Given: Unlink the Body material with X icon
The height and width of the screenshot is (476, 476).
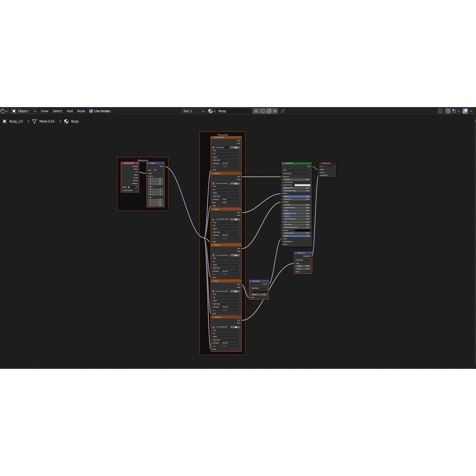Looking at the screenshot, I should coord(275,111).
